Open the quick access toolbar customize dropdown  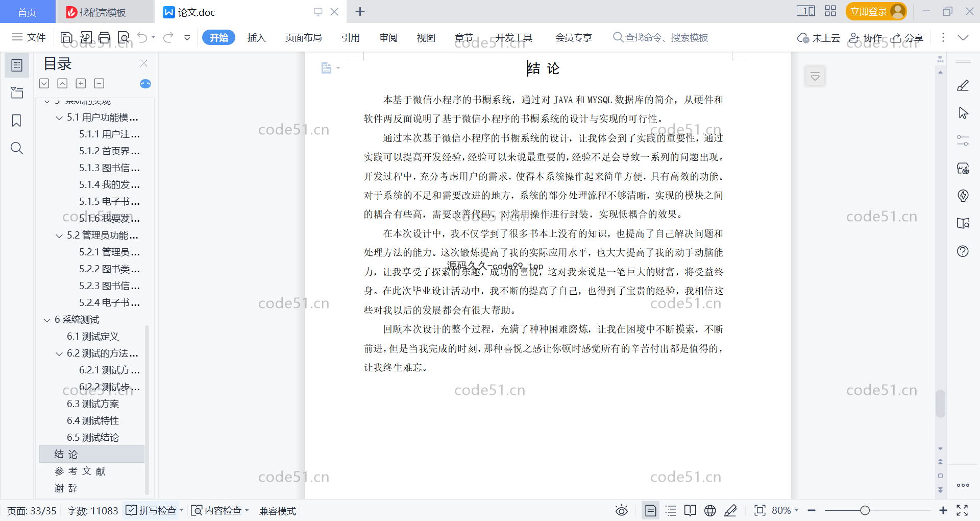[187, 37]
